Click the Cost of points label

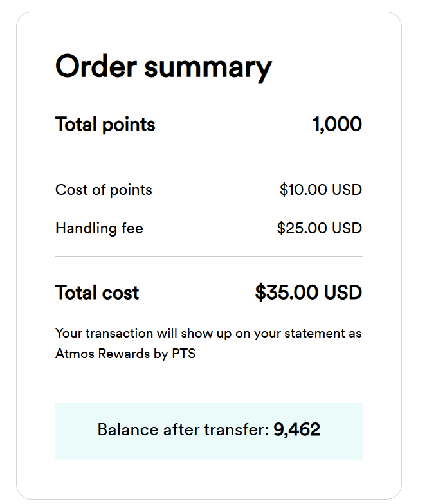tap(104, 190)
